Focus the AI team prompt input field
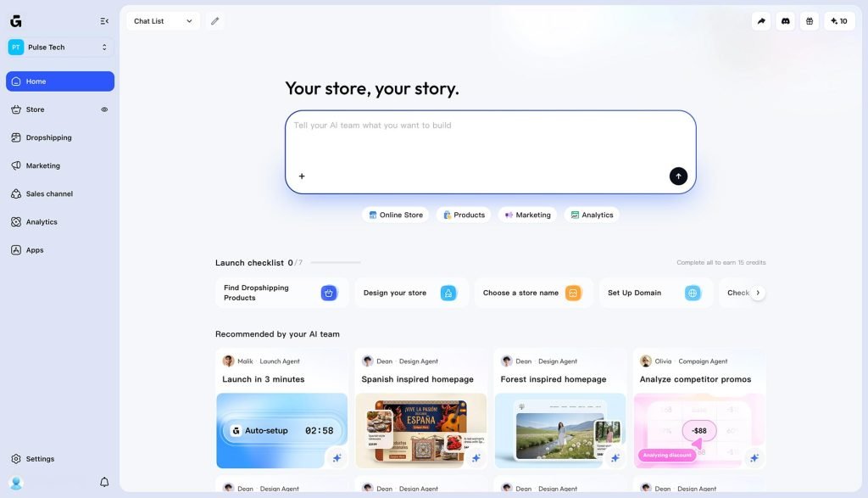868x498 pixels. [x=490, y=140]
